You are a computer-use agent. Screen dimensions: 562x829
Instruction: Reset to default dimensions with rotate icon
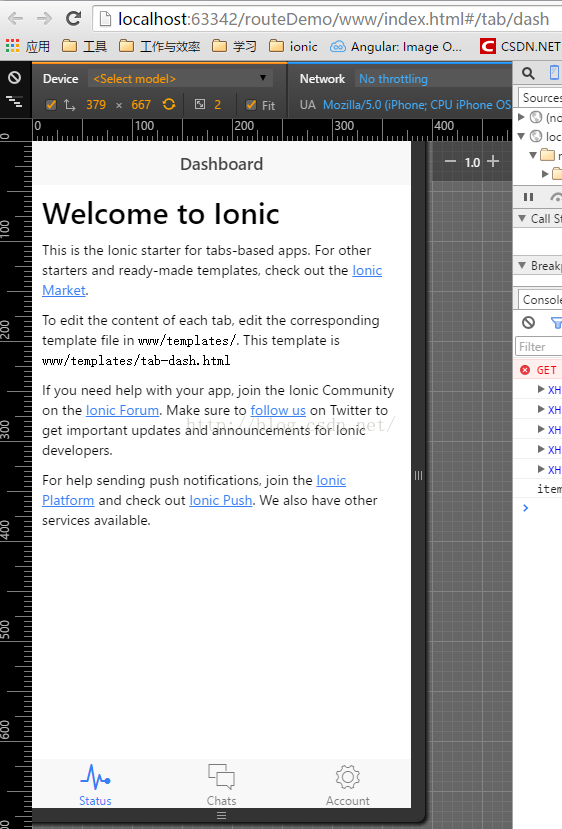pos(169,104)
